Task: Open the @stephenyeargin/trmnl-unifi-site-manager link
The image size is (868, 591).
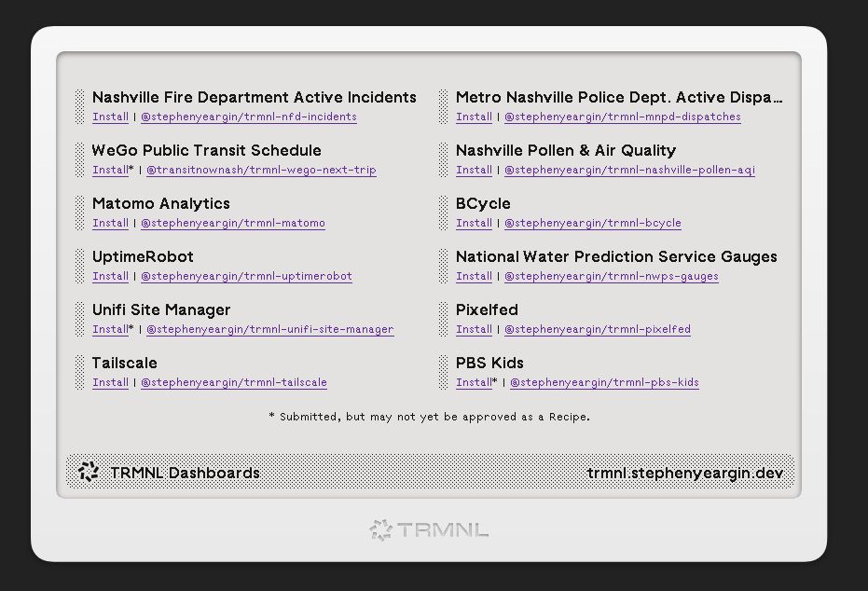Action: pyautogui.click(x=270, y=329)
